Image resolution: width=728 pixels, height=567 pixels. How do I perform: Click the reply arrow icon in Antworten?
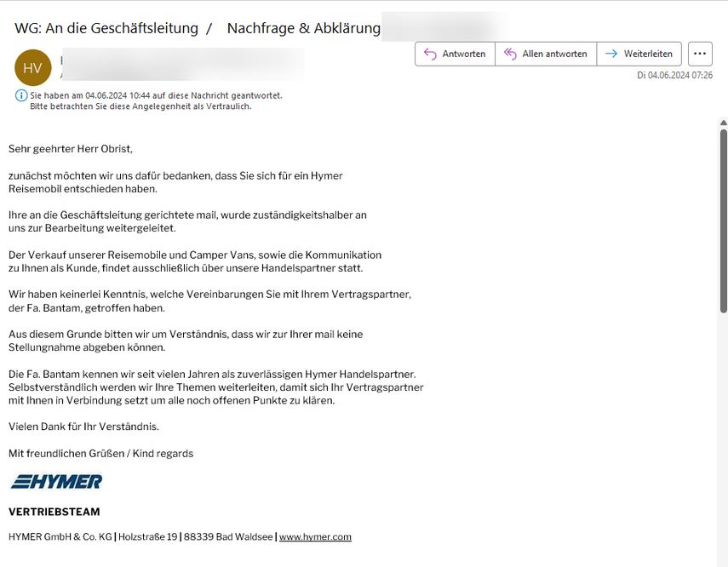click(430, 54)
